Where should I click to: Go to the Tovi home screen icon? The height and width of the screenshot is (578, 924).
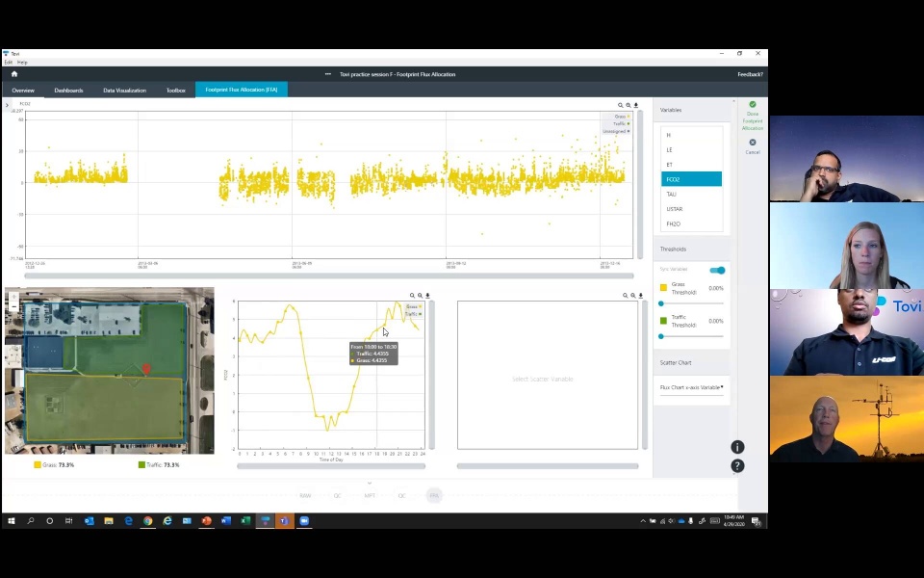(14, 74)
